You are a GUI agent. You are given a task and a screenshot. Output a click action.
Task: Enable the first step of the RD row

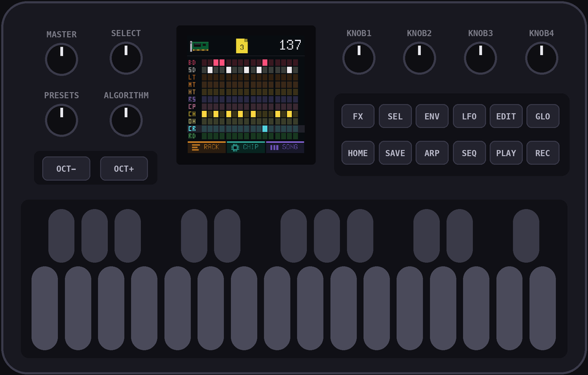pos(205,136)
